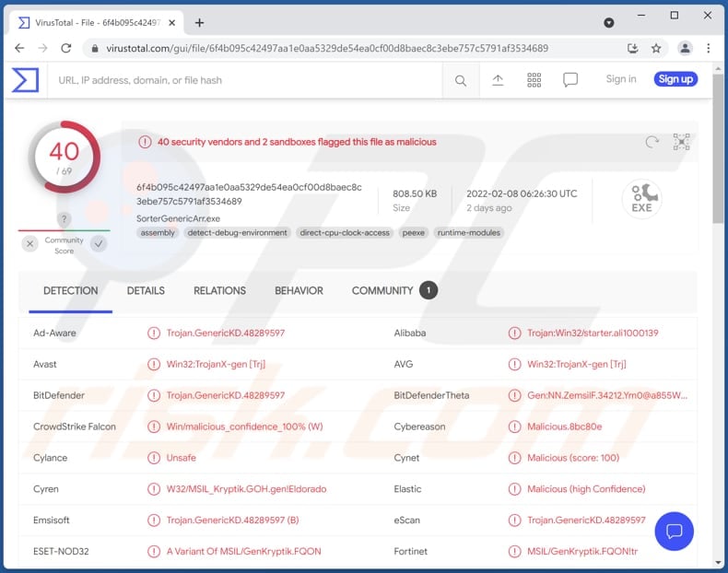Click the 40/69 detection score gauge
This screenshot has height=573, width=728.
[65, 158]
